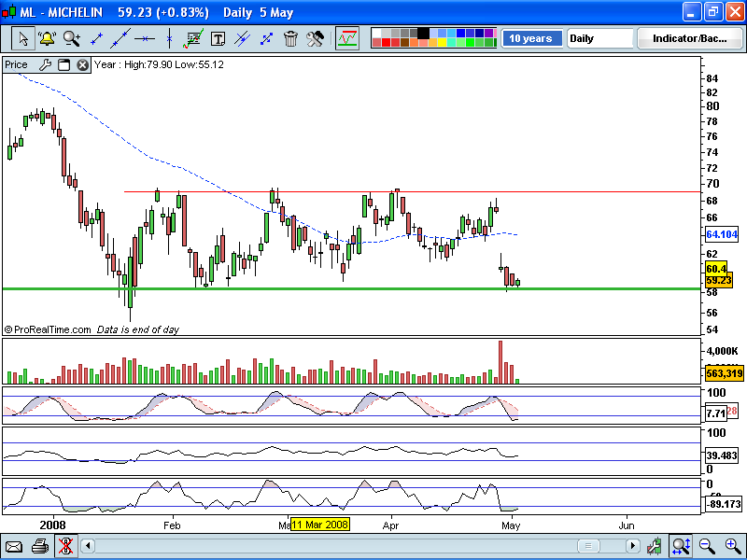Image resolution: width=747 pixels, height=560 pixels.
Task: Open the Daily timeframe dropdown
Action: [x=599, y=38]
